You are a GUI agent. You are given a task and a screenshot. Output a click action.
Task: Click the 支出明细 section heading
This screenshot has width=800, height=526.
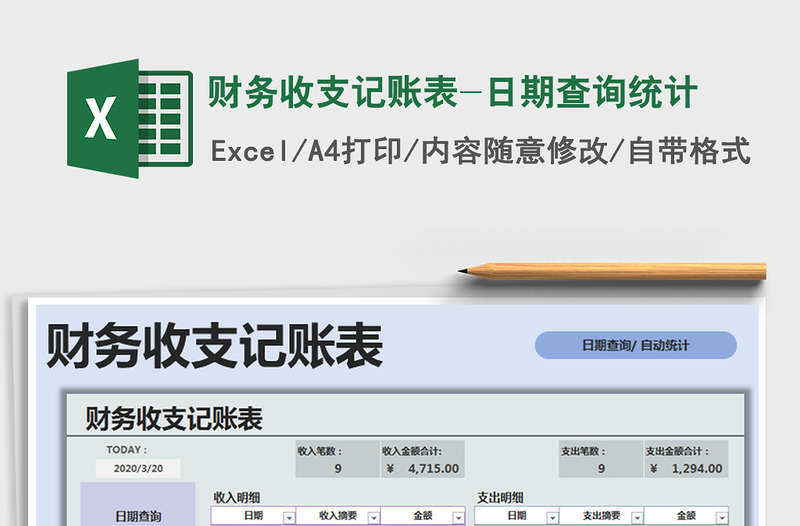pyautogui.click(x=501, y=497)
